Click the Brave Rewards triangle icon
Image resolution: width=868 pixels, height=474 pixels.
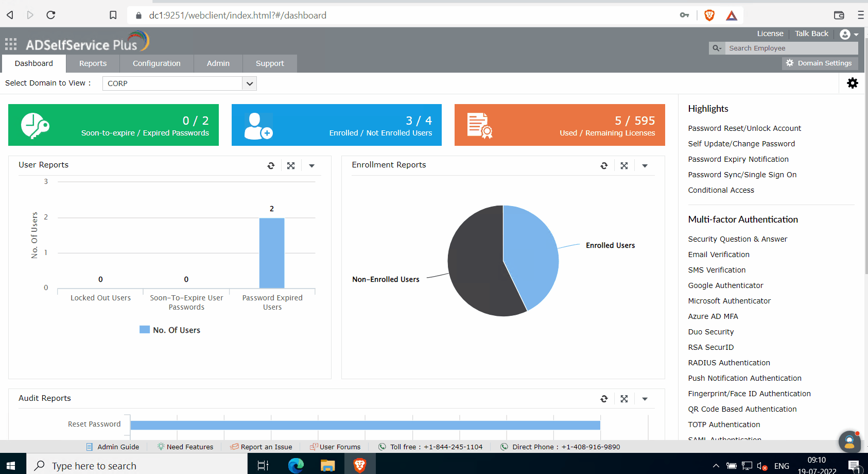tap(732, 15)
